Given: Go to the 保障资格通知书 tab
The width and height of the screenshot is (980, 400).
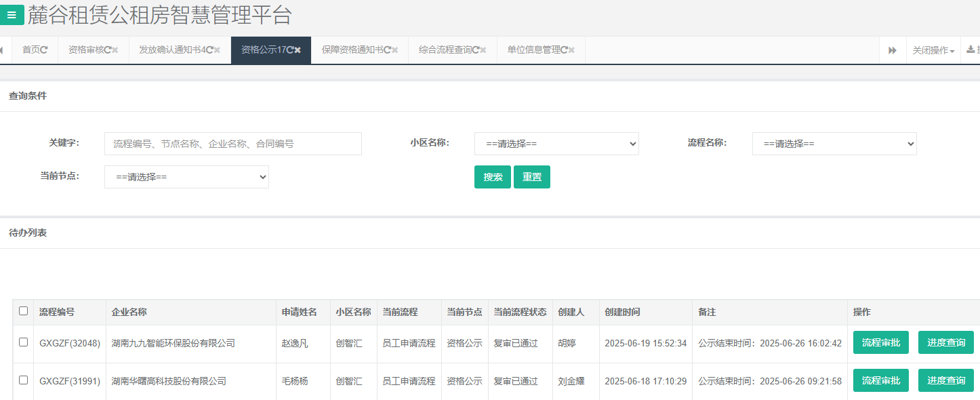Looking at the screenshot, I should [x=352, y=50].
